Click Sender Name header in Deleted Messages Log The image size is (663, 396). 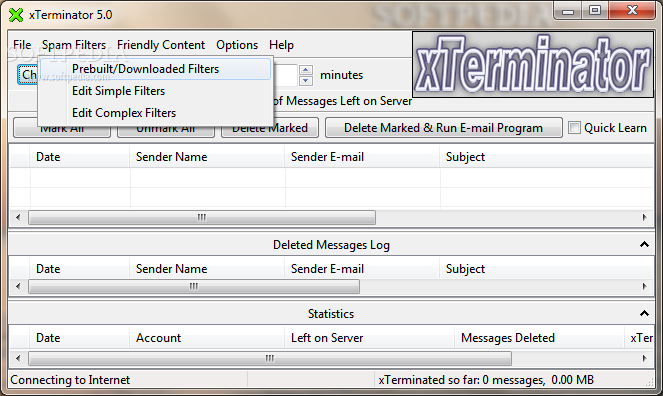click(207, 269)
